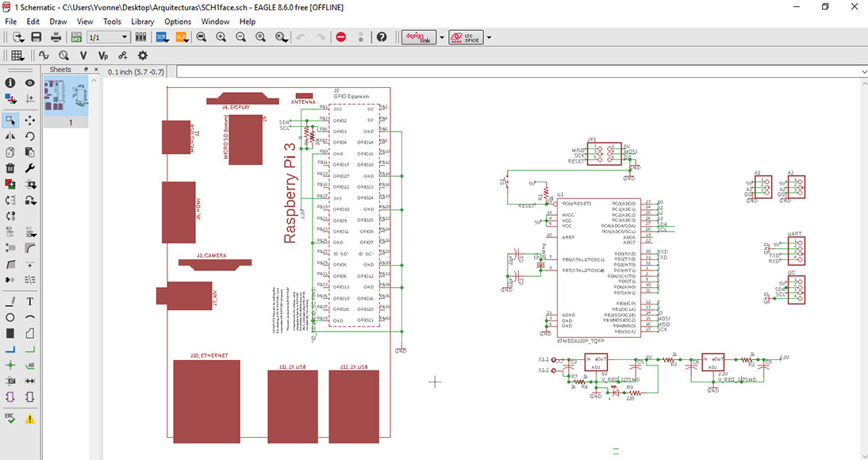Open the Errors warning triangle icon
The image size is (868, 460).
pyautogui.click(x=30, y=419)
